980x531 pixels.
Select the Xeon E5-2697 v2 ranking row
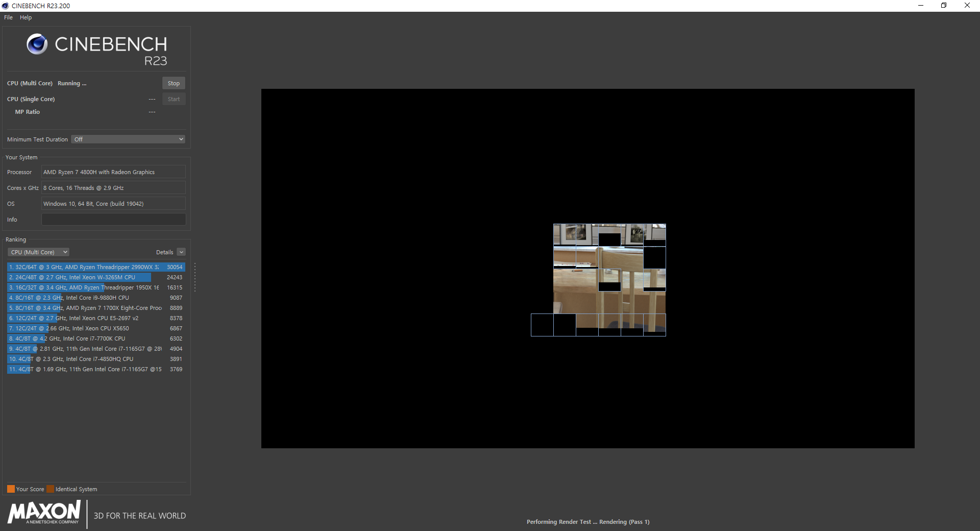tap(96, 318)
